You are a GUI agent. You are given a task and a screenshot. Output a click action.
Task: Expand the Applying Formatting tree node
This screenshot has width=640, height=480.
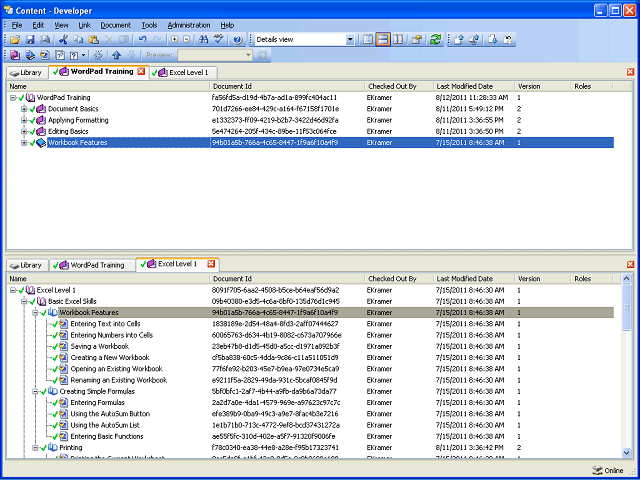(24, 120)
